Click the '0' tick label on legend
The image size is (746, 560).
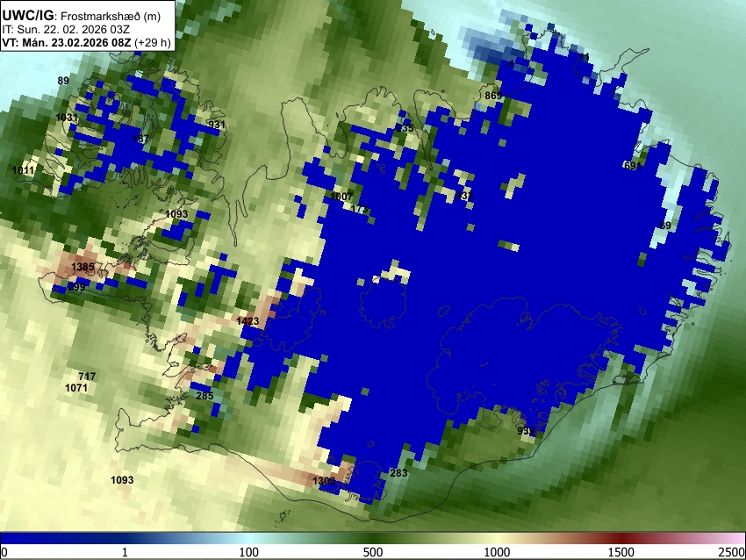pyautogui.click(x=4, y=552)
